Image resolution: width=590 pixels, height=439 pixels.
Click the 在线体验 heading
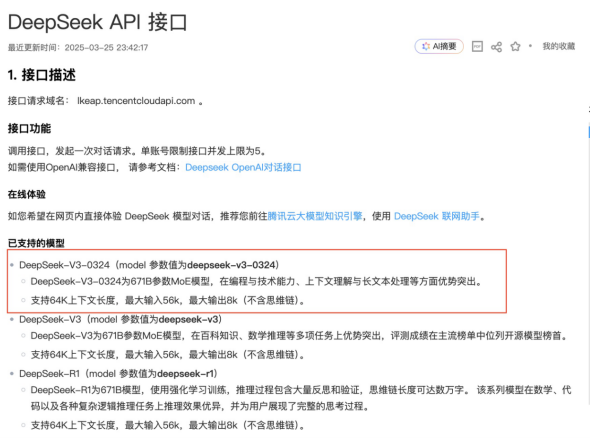[27, 194]
